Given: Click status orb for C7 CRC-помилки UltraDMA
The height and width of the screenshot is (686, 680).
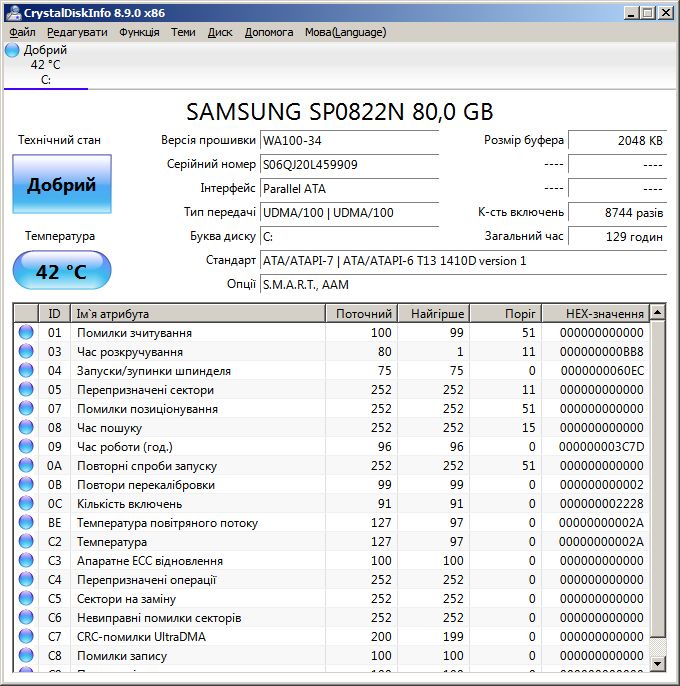Looking at the screenshot, I should [x=26, y=637].
